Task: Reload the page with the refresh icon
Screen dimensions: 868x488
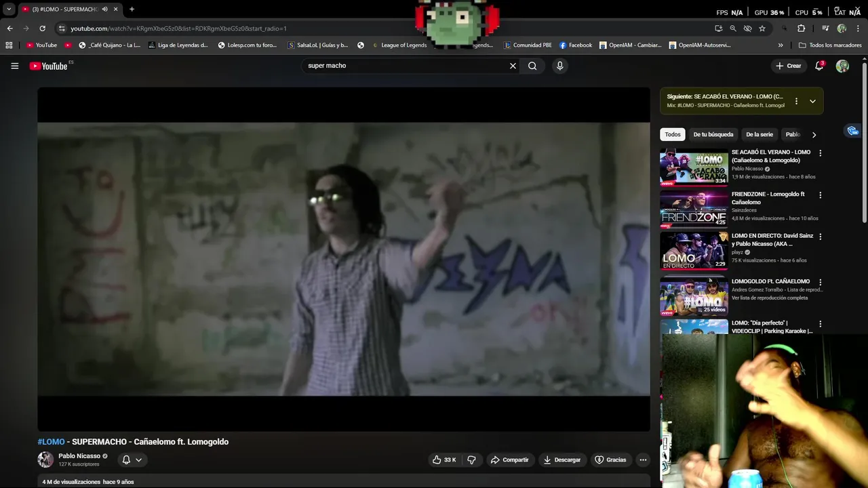Action: (x=42, y=28)
